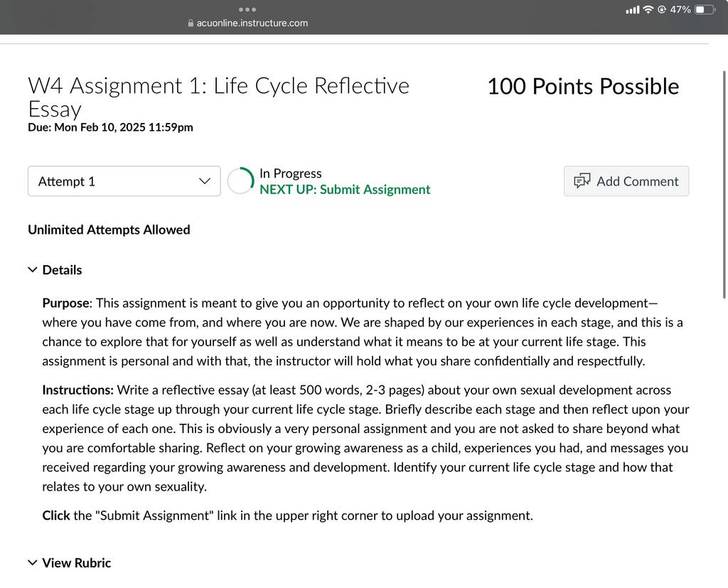728x588 pixels.
Task: Click the assignment title Life Cycle Reflective Essay
Action: 219,97
